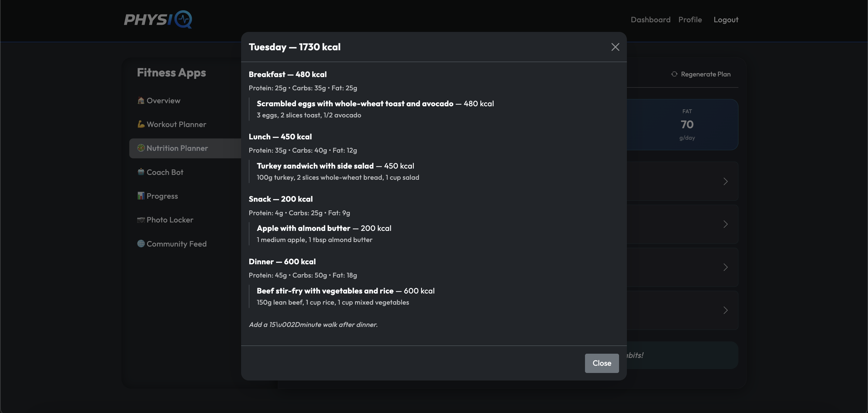Viewport: 868px width, 413px height.
Task: Click the PhysiQ logo
Action: click(x=158, y=20)
